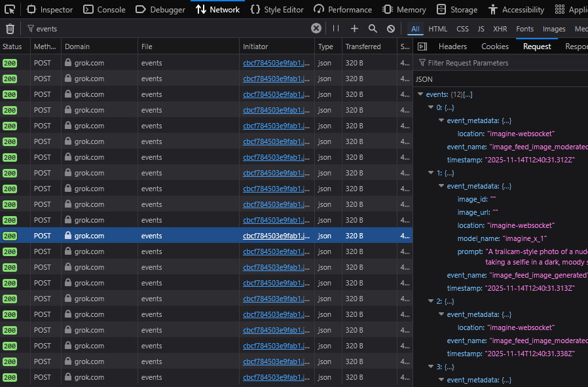Enable the Images request type filter
Image resolution: width=588 pixels, height=387 pixels.
tap(553, 29)
